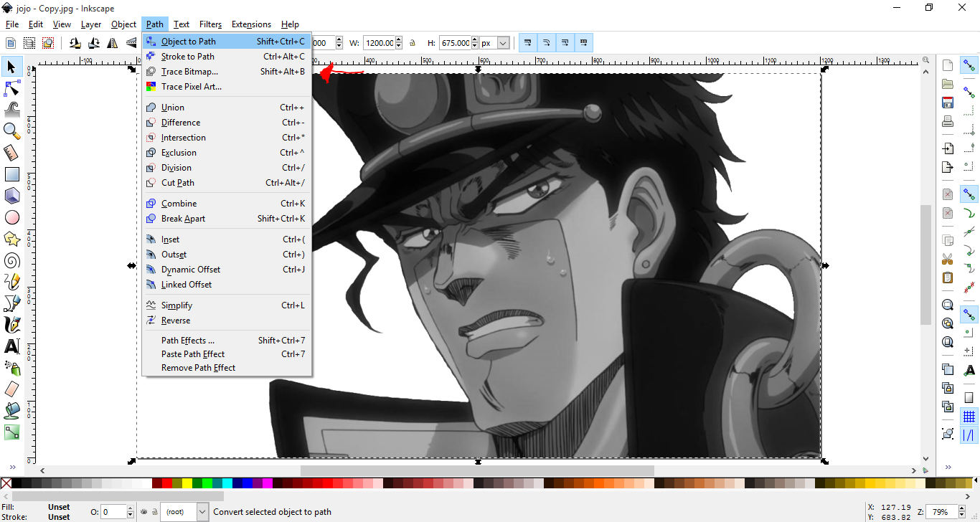Screen dimensions: 980x522
Task: Open the File menu
Action: click(12, 24)
